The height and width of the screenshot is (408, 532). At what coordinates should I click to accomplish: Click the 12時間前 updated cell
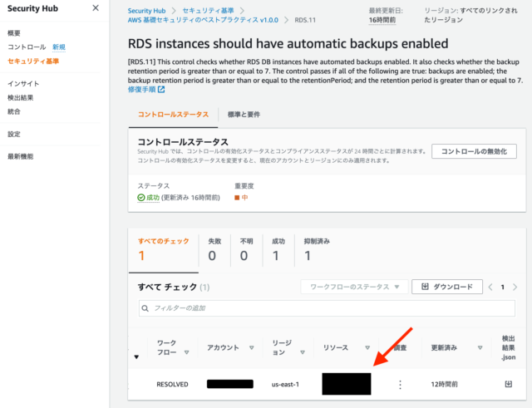[x=444, y=384]
